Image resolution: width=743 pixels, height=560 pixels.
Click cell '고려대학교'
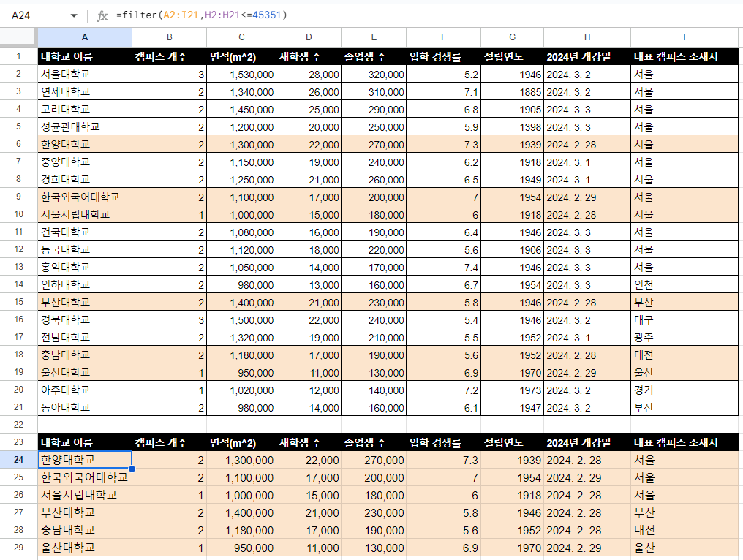point(85,110)
